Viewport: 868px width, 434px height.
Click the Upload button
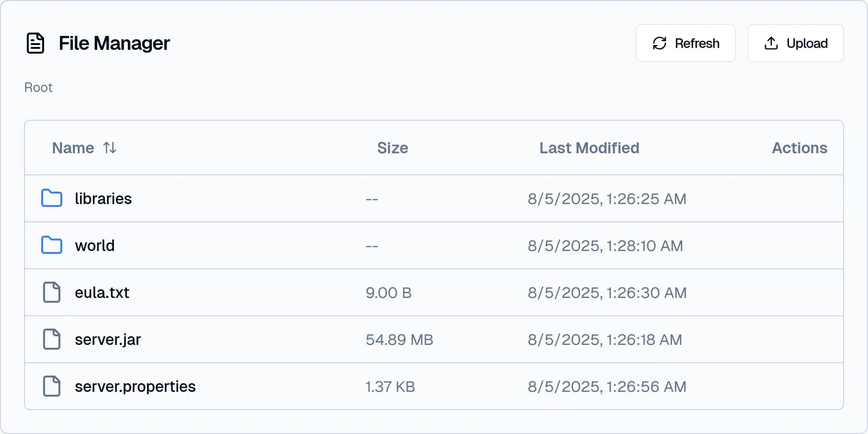pyautogui.click(x=795, y=43)
